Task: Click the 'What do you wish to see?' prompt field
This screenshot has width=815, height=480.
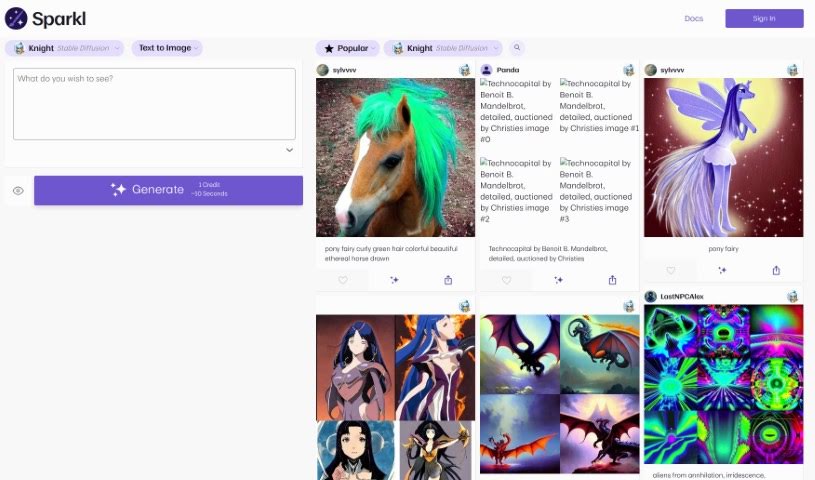Action: pos(154,104)
